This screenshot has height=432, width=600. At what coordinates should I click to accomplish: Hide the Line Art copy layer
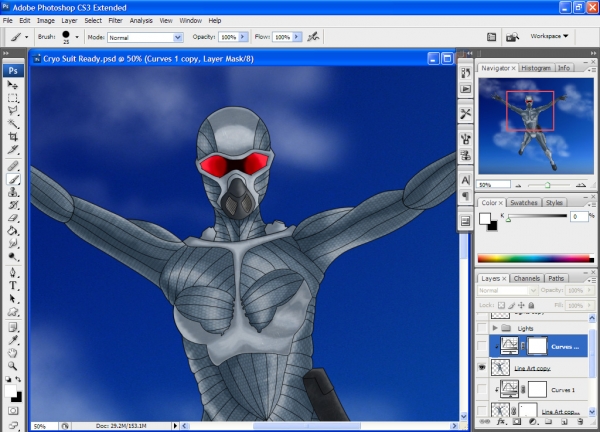click(482, 368)
